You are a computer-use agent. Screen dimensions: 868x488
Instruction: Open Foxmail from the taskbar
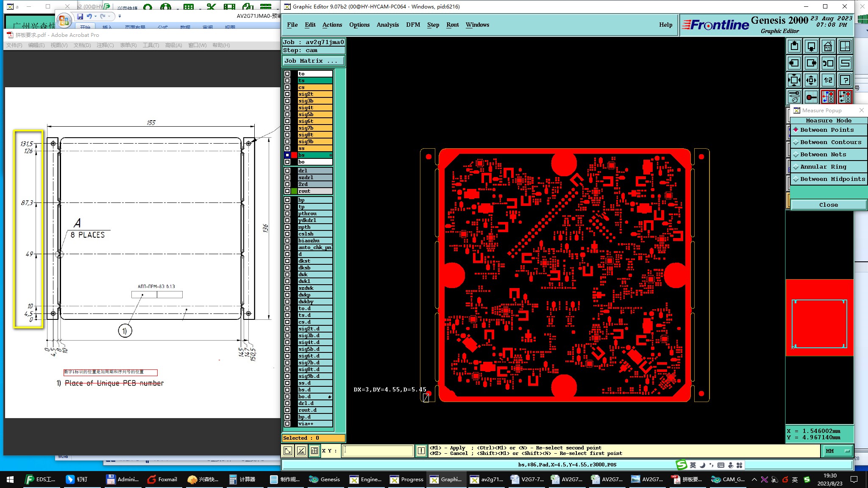(162, 479)
